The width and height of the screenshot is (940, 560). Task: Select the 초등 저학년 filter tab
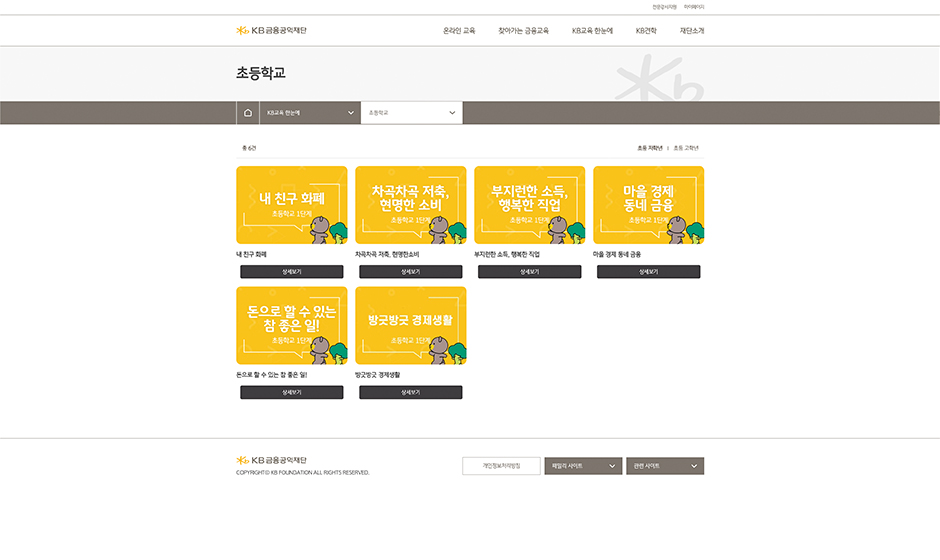coord(650,148)
